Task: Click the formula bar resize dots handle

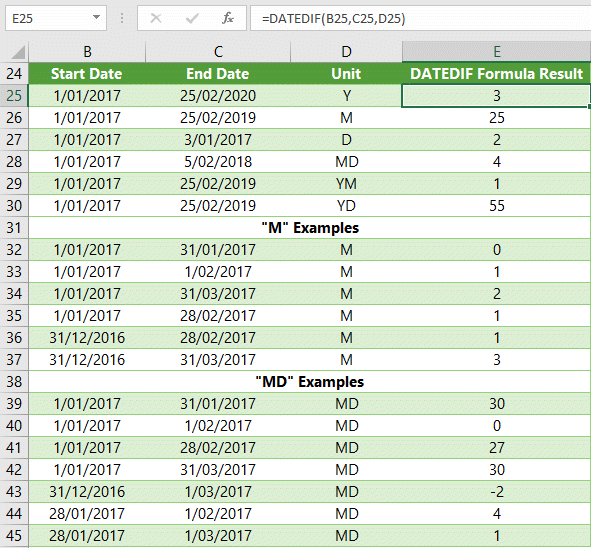Action: 122,18
